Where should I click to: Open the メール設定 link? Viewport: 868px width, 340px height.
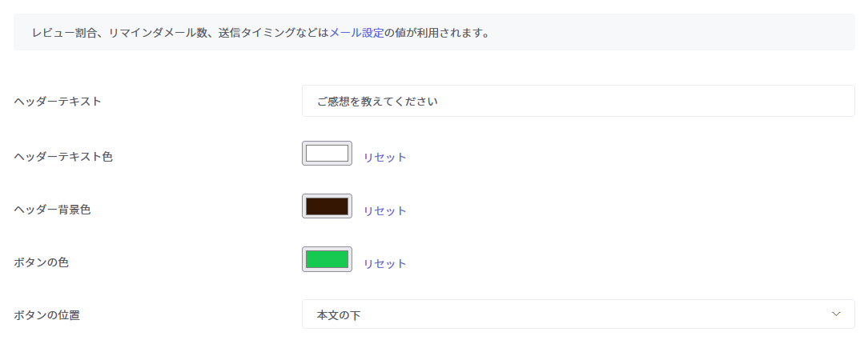click(x=357, y=33)
